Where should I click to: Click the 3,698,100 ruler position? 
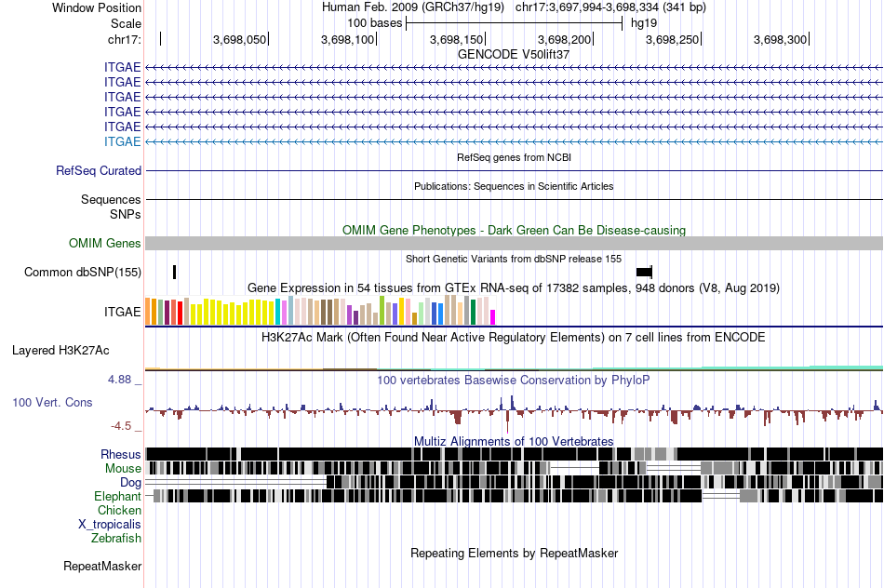(x=348, y=39)
